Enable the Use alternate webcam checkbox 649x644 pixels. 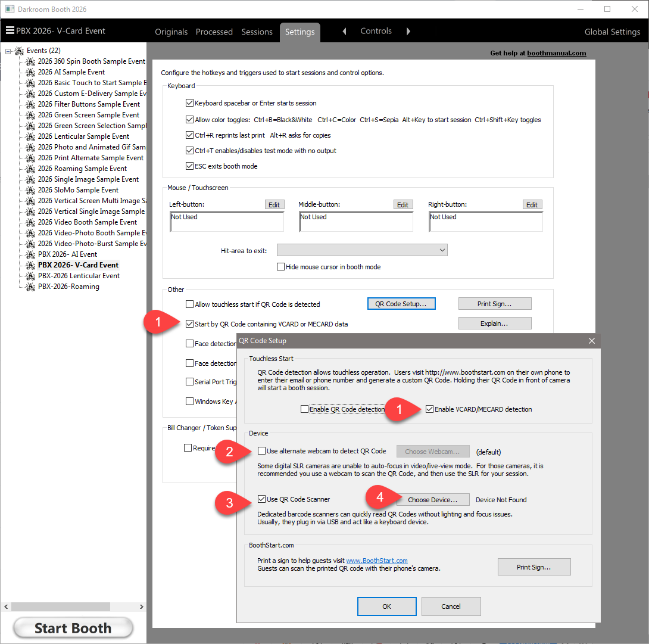click(262, 451)
